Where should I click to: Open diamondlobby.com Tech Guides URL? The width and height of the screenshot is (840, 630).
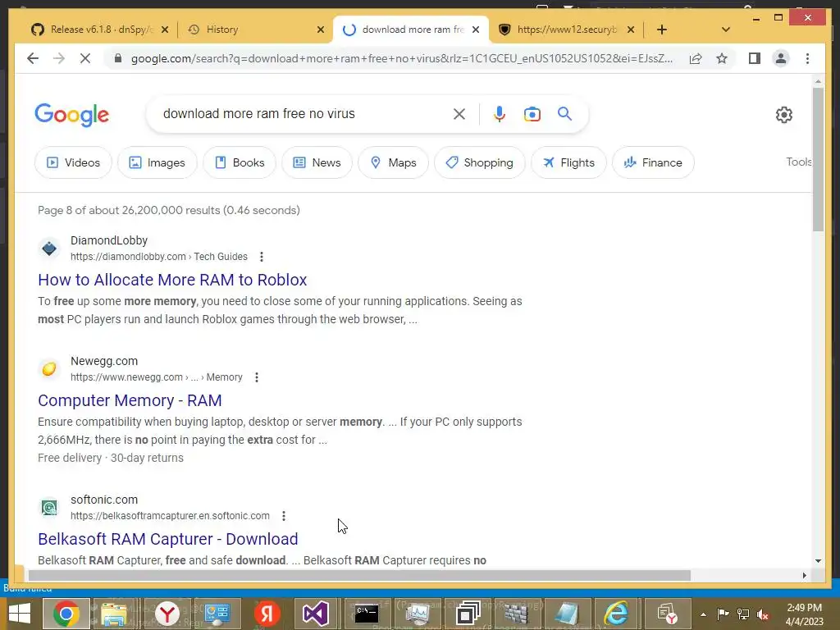point(159,257)
